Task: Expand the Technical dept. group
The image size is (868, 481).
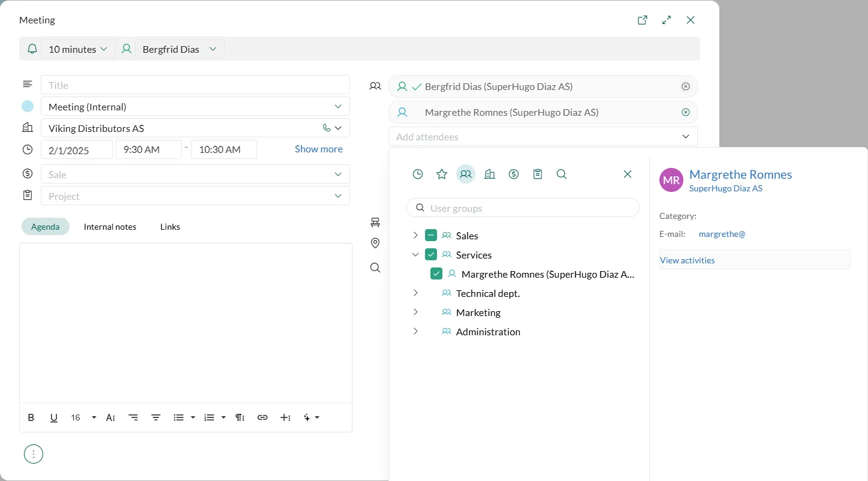Action: pyautogui.click(x=415, y=293)
